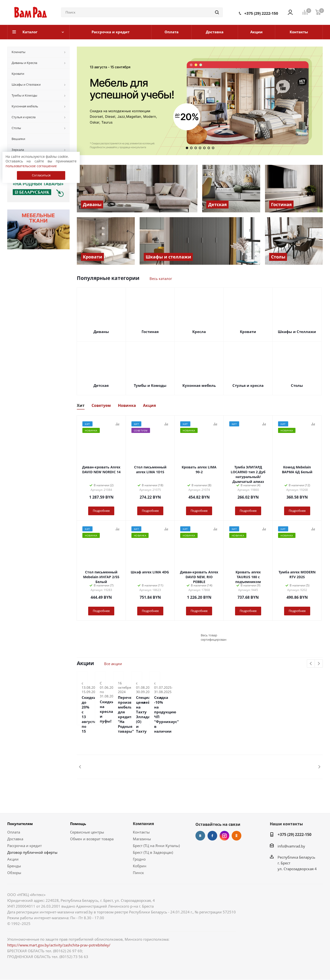
Task: Compare Тумба ЭЛИГАРД LOCARNO
Action: click(x=264, y=424)
